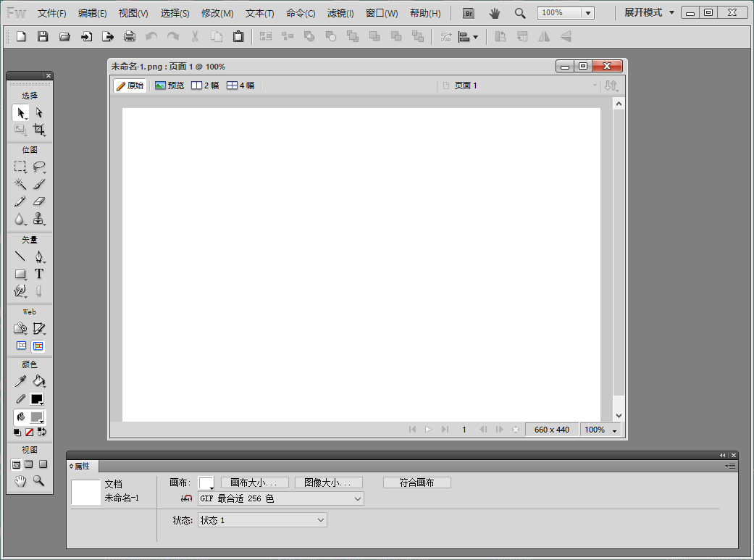Image resolution: width=754 pixels, height=560 pixels.
Task: Toggle show slices and hotspots
Action: pos(38,346)
